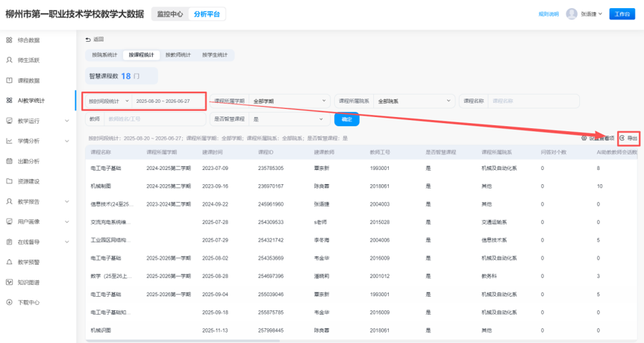Click the export icon next to 导出
This screenshot has height=343, width=644.
click(622, 138)
